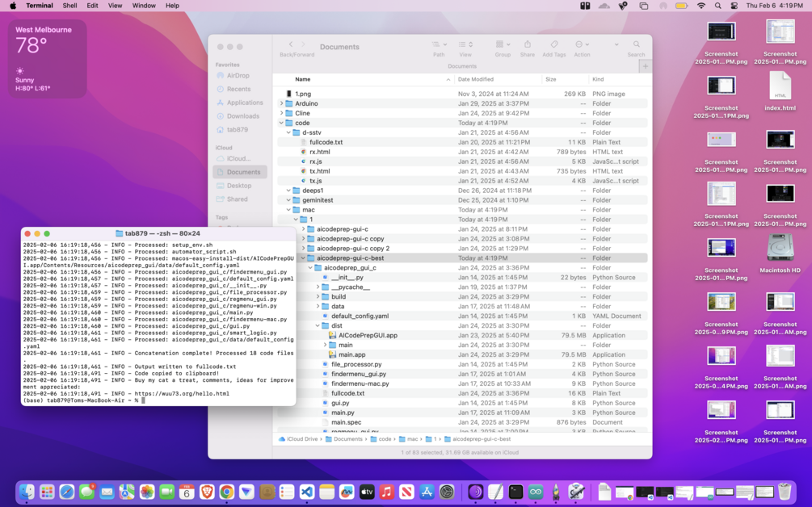Click the Finder Search magnifier icon
The image size is (812, 507).
coord(636,44)
